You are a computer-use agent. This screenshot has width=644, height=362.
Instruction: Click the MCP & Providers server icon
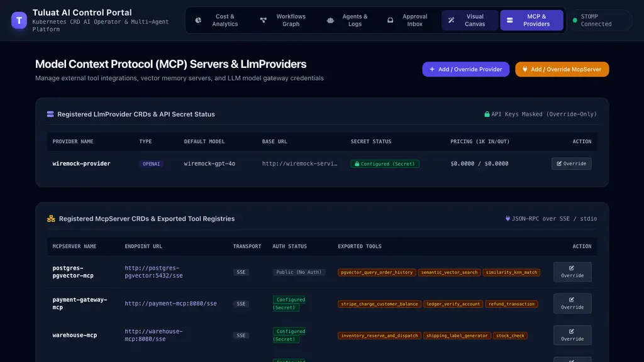[509, 20]
